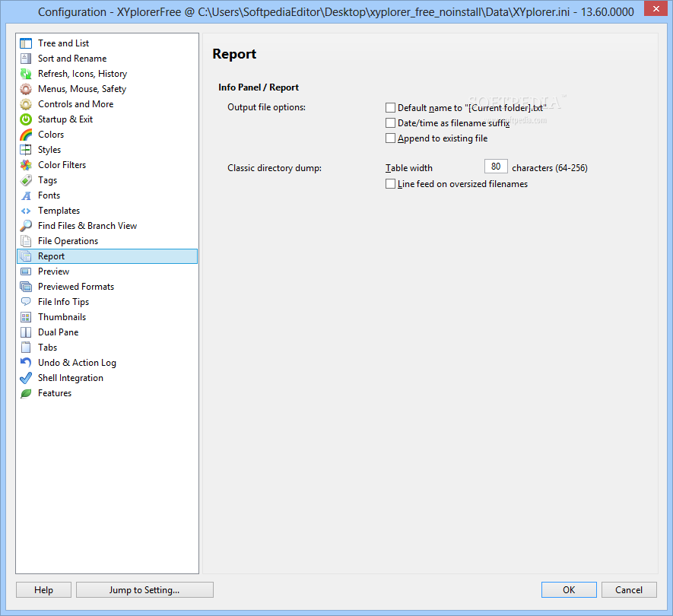Click the Table width value field
Image resolution: width=673 pixels, height=616 pixels.
tap(496, 167)
